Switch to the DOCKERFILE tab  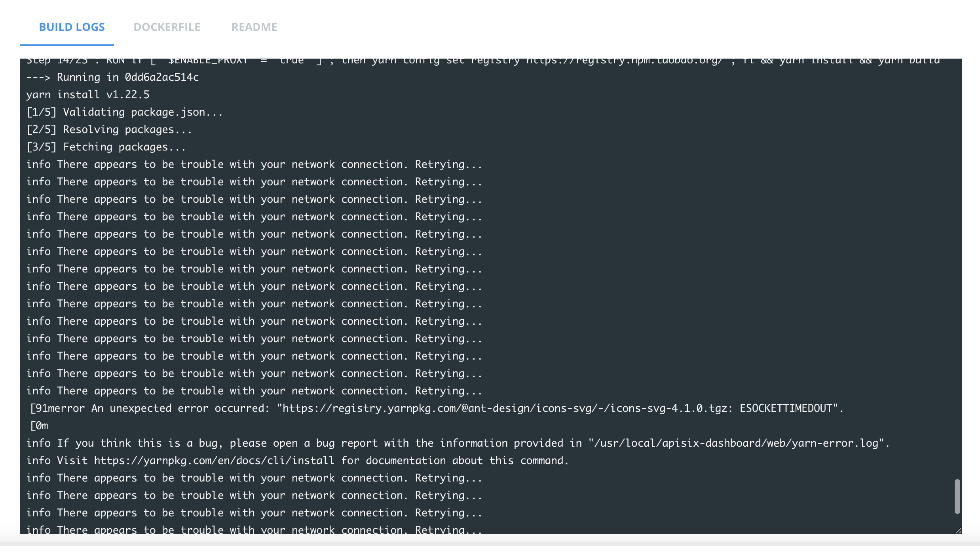tap(168, 27)
